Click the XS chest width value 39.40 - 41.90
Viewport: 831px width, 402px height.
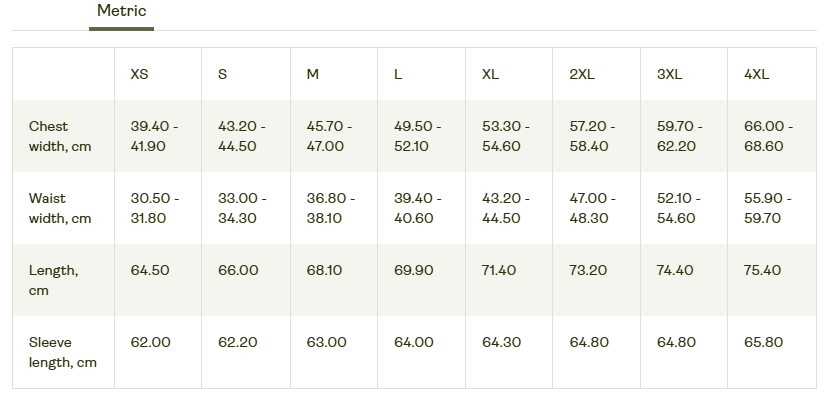(x=155, y=136)
